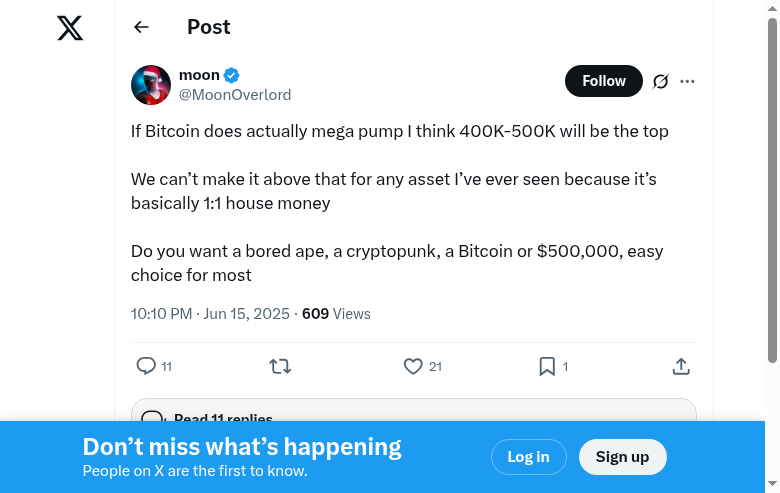Follow the moon account
780x493 pixels.
(x=603, y=81)
